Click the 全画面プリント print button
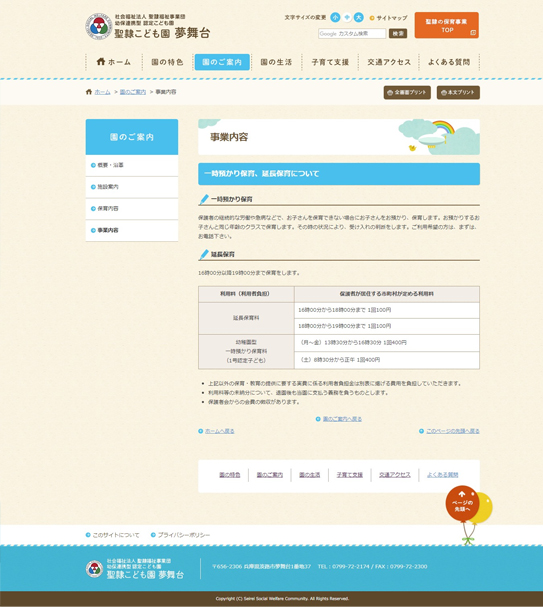Screen dimensions: 543x607 [x=407, y=93]
